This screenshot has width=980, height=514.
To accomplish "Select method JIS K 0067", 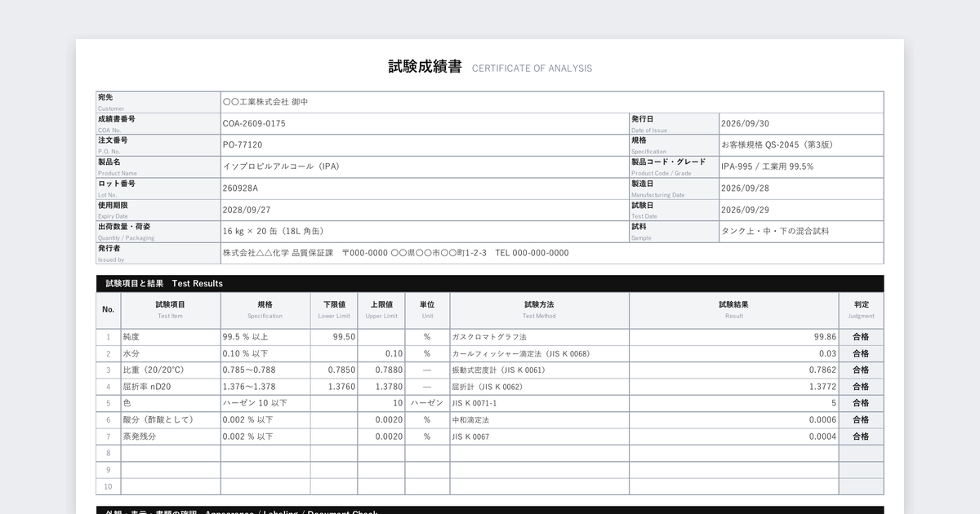I will coord(539,436).
